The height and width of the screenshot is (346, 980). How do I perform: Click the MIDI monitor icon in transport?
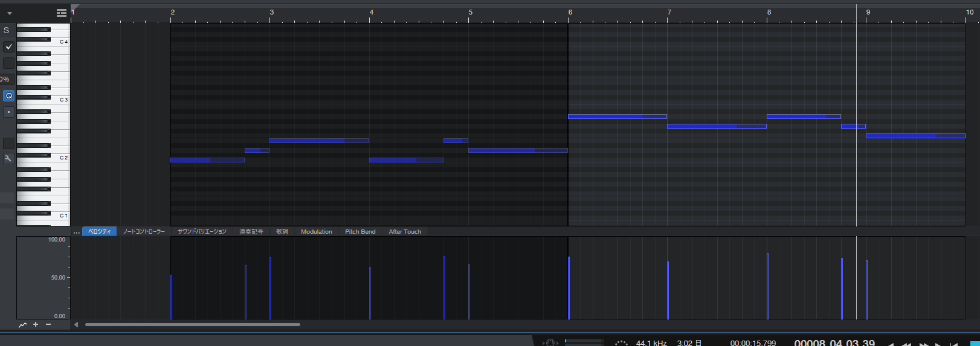click(x=550, y=342)
